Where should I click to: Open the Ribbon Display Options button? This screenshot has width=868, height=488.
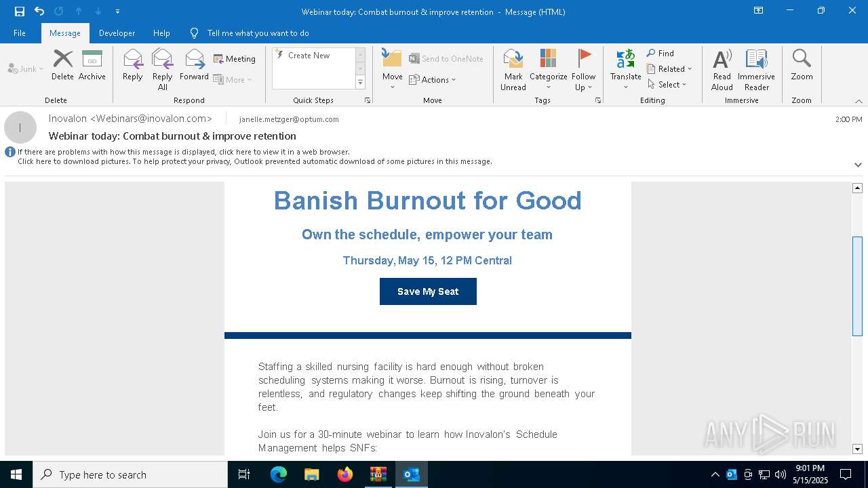click(x=759, y=11)
